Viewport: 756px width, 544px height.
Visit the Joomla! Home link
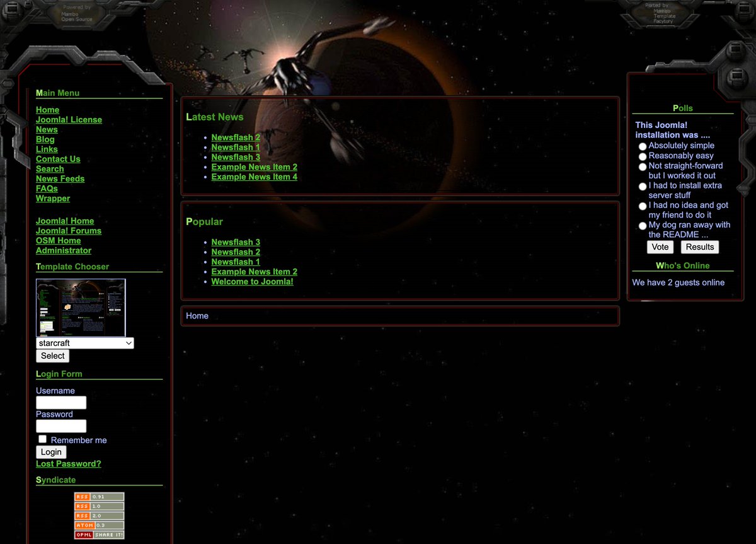pos(65,221)
